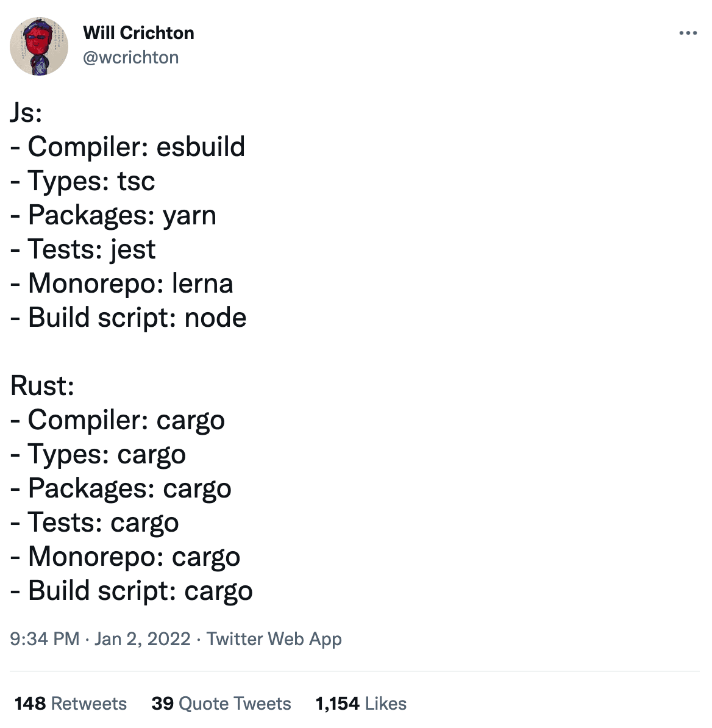Image resolution: width=712 pixels, height=728 pixels.
Task: Click the 'Compiler: esbuild' line
Action: click(x=127, y=147)
